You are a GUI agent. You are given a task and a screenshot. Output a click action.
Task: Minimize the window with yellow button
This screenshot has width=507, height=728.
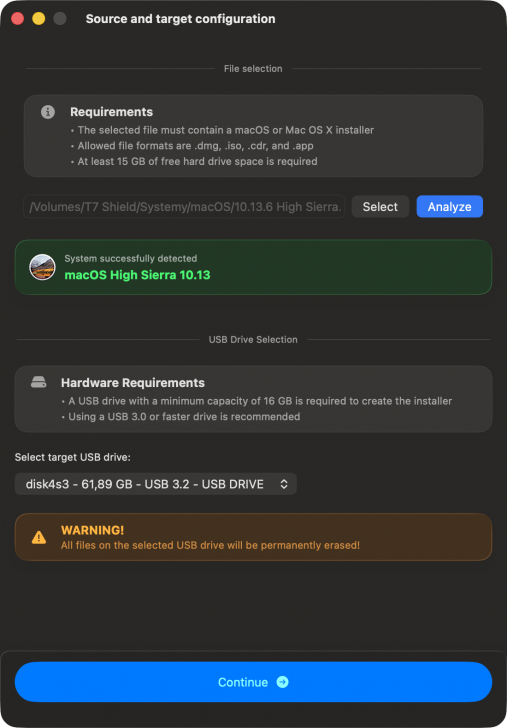pyautogui.click(x=39, y=19)
